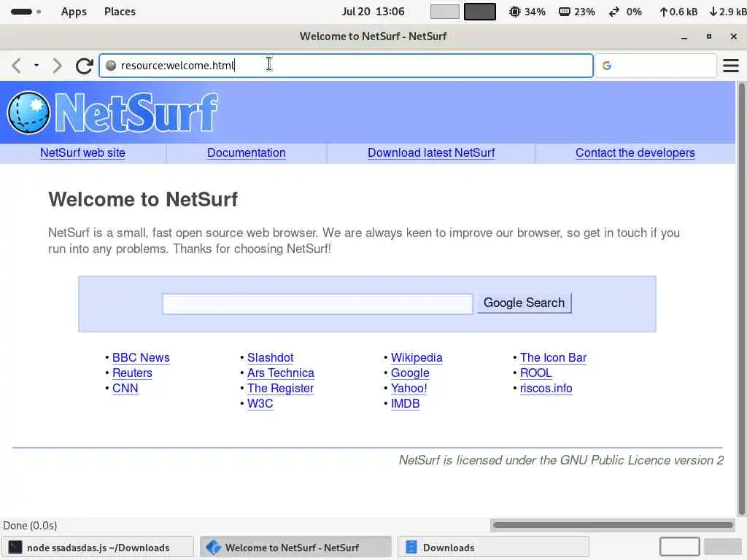Click the Done (0.0s) status text
Screen dimensions: 747x560
click(30, 526)
